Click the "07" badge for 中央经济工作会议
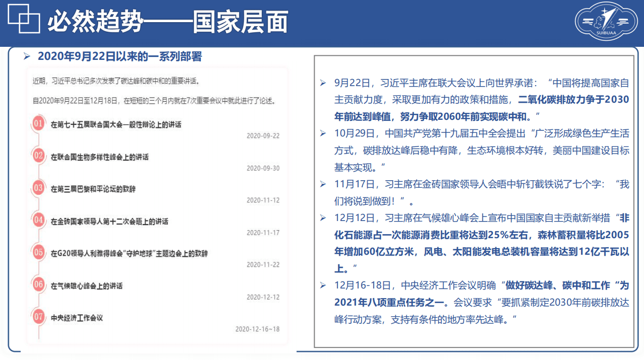The height and width of the screenshot is (362, 644). click(38, 315)
